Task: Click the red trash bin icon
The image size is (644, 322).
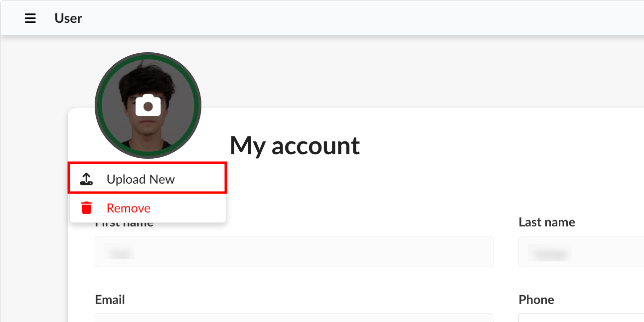Action: (x=87, y=208)
